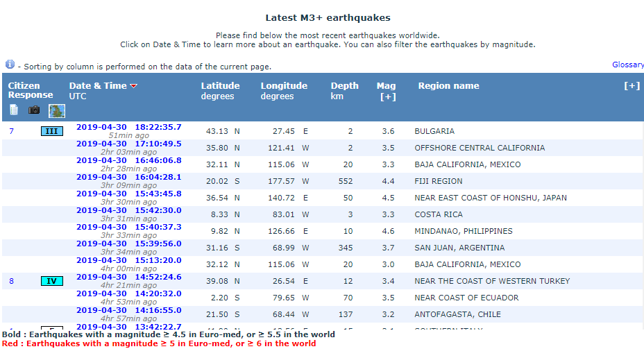Expand the [+] under Mag header

(x=387, y=97)
